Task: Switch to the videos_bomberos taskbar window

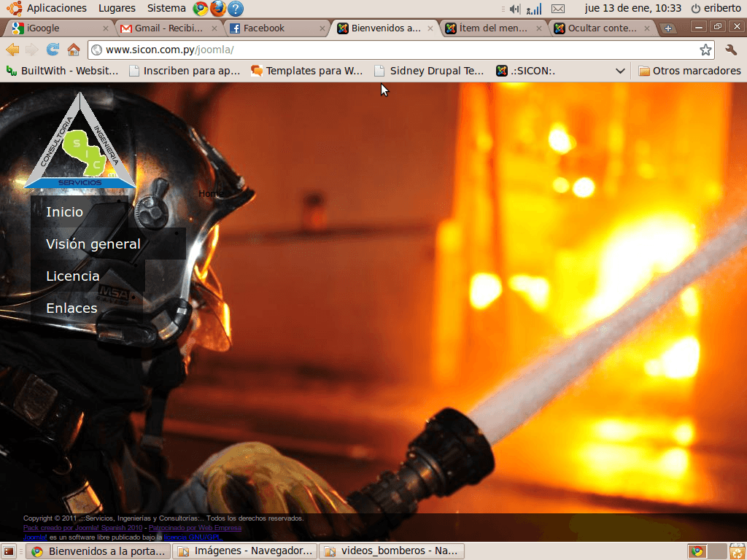Action: click(x=392, y=551)
